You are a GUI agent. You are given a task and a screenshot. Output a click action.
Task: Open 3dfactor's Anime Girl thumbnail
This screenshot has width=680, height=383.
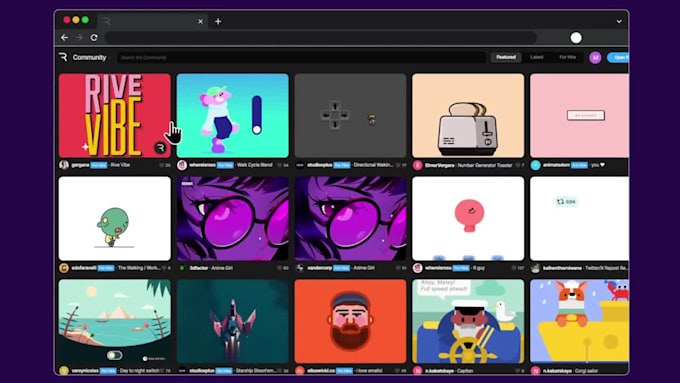click(232, 219)
